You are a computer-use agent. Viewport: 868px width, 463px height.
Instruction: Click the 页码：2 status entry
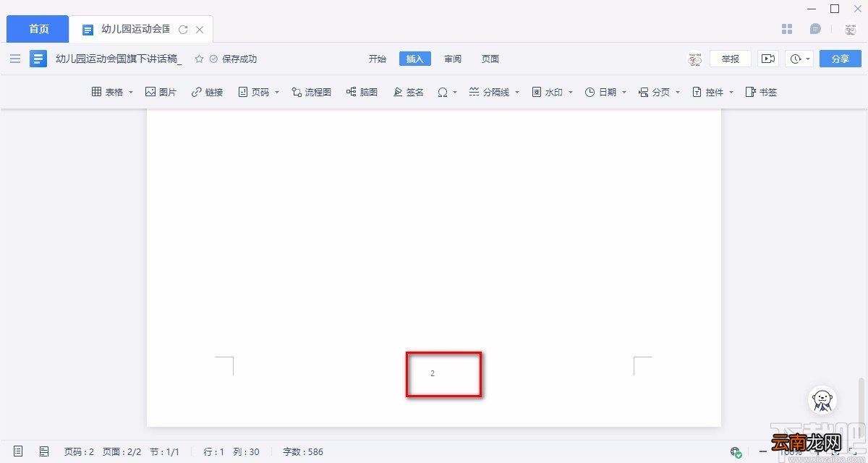(79, 451)
